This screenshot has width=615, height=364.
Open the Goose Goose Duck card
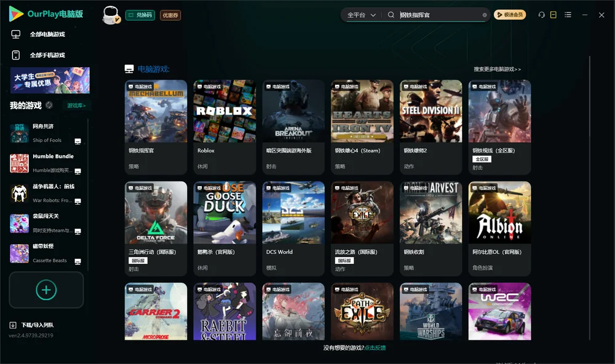[224, 229]
